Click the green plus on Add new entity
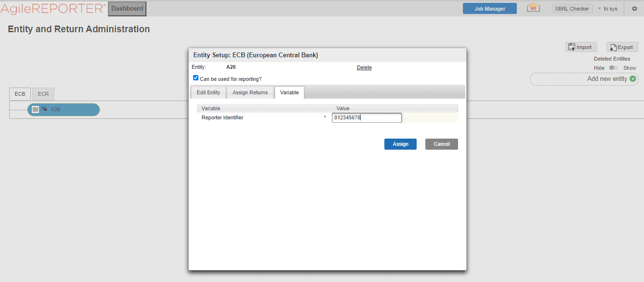 tap(634, 78)
